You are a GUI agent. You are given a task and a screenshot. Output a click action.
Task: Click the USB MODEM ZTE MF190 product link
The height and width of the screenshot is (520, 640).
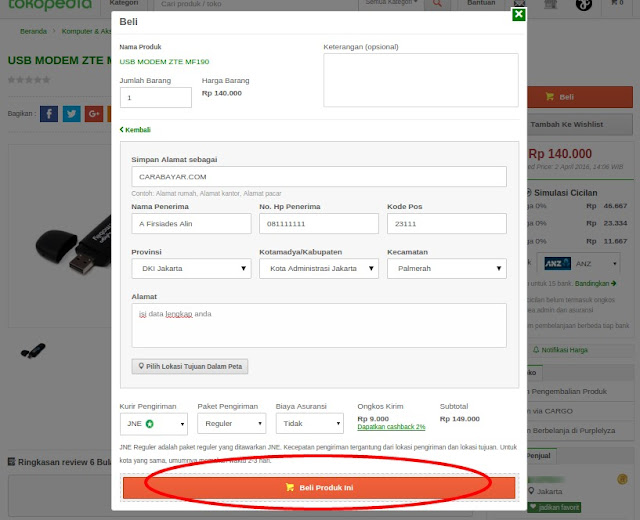pos(164,62)
